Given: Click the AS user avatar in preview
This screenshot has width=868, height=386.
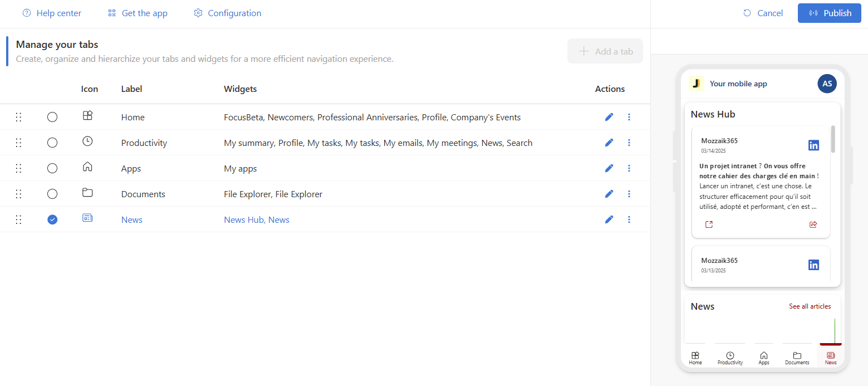Looking at the screenshot, I should (x=827, y=84).
